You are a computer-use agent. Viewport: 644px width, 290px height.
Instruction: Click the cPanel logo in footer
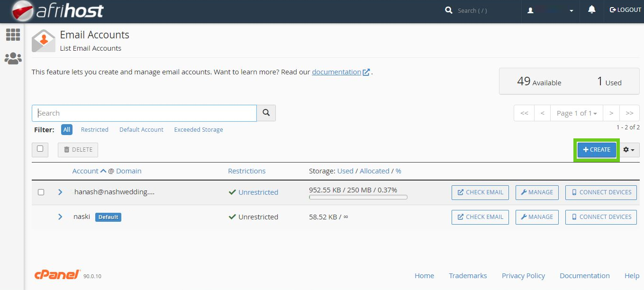(57, 275)
